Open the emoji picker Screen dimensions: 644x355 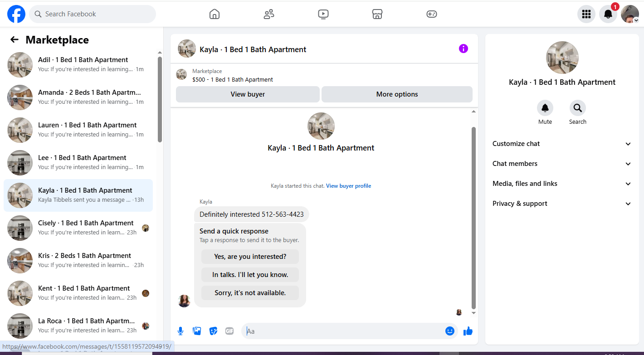click(450, 331)
